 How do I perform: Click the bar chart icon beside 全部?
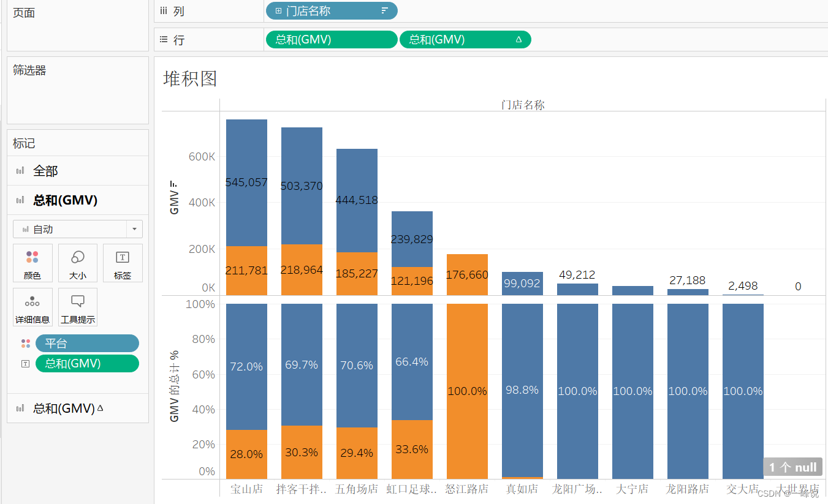tap(20, 171)
